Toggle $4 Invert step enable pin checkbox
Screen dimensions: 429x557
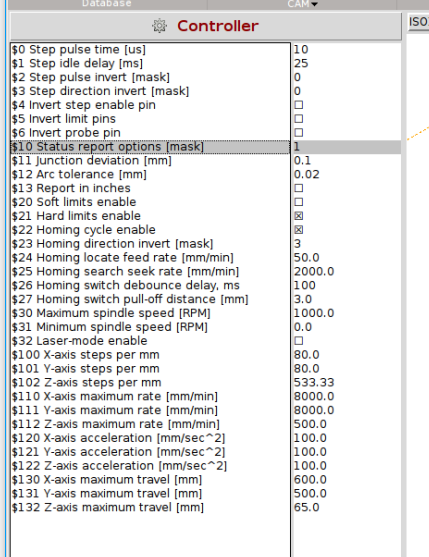pos(299,105)
